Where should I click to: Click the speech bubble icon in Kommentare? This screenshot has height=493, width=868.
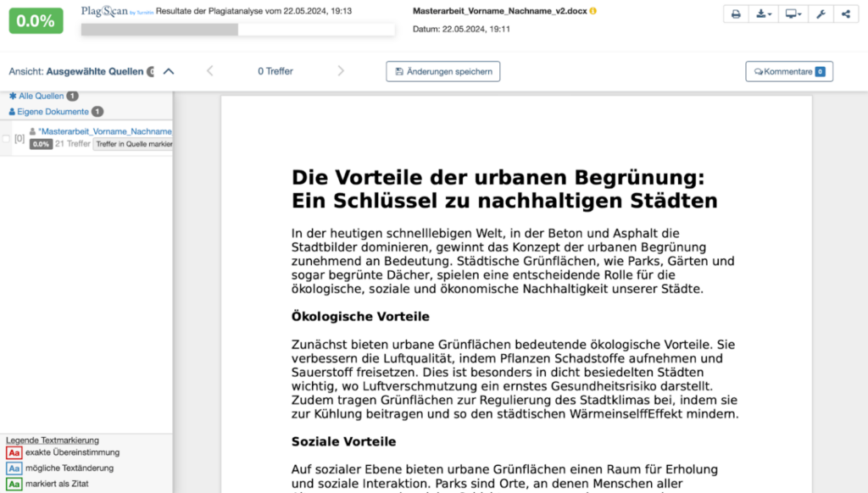pyautogui.click(x=759, y=71)
